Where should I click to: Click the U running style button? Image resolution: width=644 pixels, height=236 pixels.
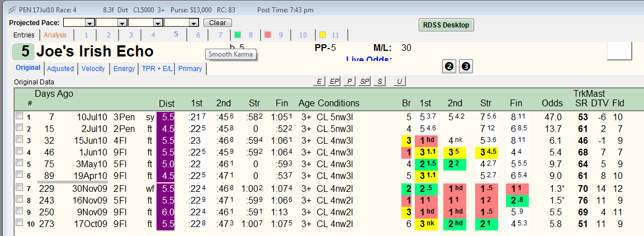(399, 82)
